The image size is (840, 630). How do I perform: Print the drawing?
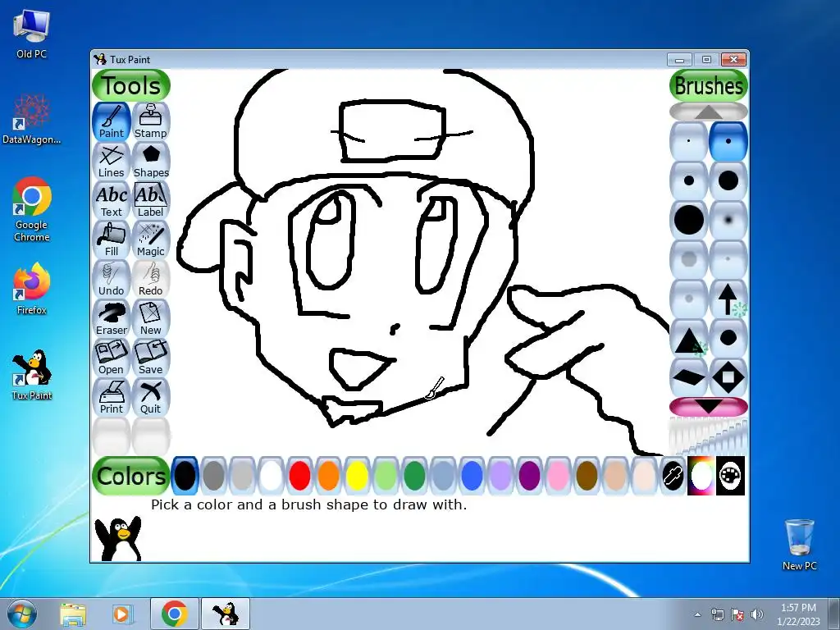click(x=112, y=397)
